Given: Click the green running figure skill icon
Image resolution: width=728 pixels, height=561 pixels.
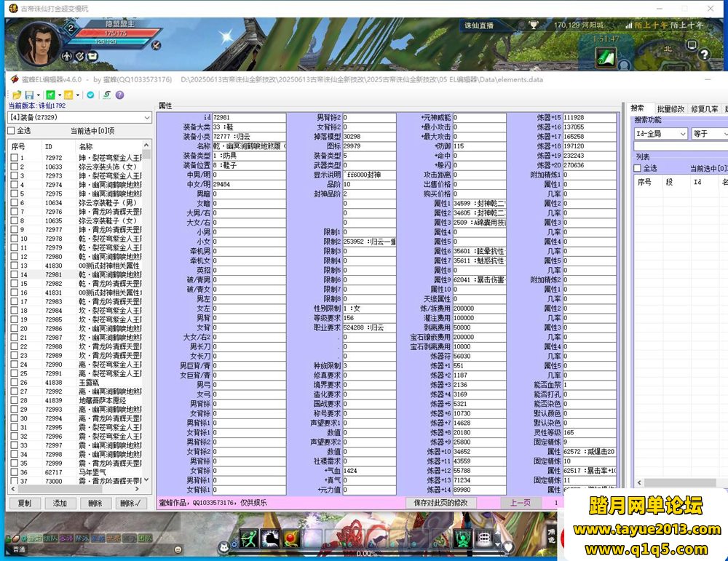Looking at the screenshot, I should click(250, 538).
